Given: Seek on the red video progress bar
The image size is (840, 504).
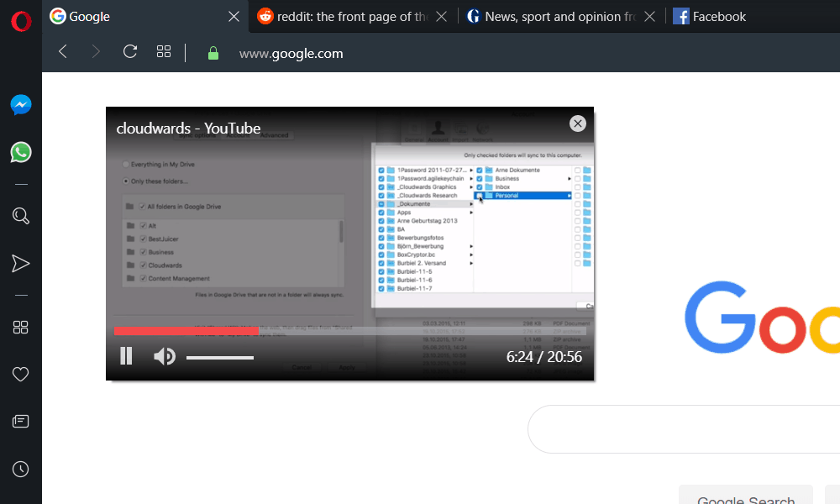Looking at the screenshot, I should 349,331.
